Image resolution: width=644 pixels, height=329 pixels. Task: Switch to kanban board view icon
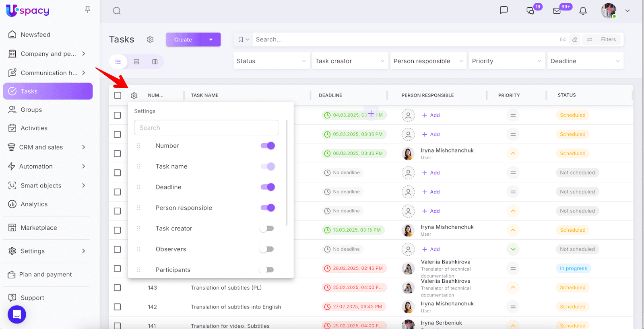pyautogui.click(x=155, y=62)
